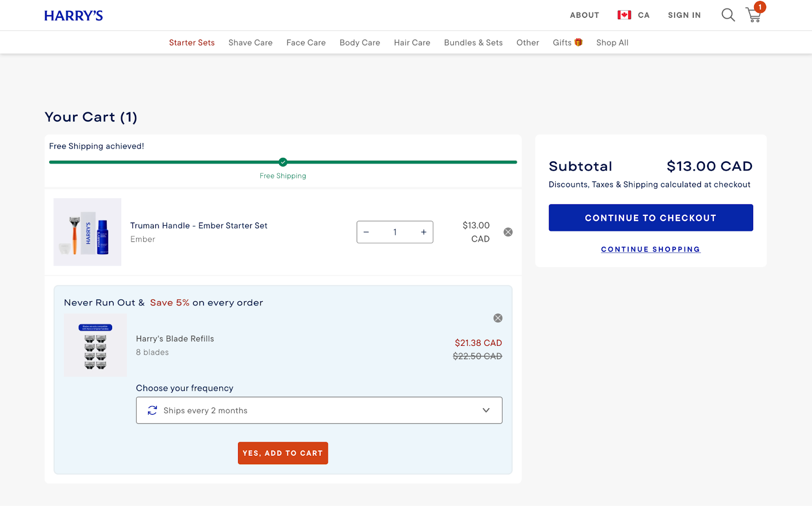
Task: Click the 'Free Shipping achieved!' text
Action: tap(96, 146)
